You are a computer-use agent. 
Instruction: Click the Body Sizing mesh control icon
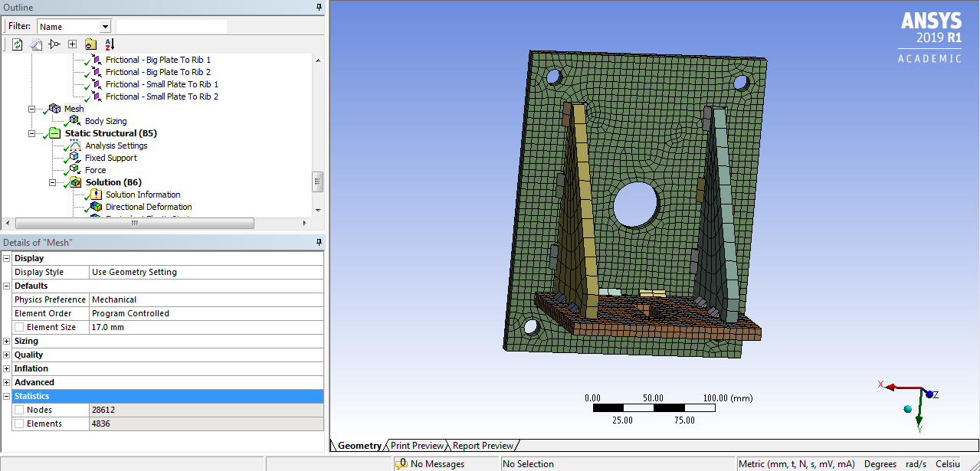pos(73,120)
